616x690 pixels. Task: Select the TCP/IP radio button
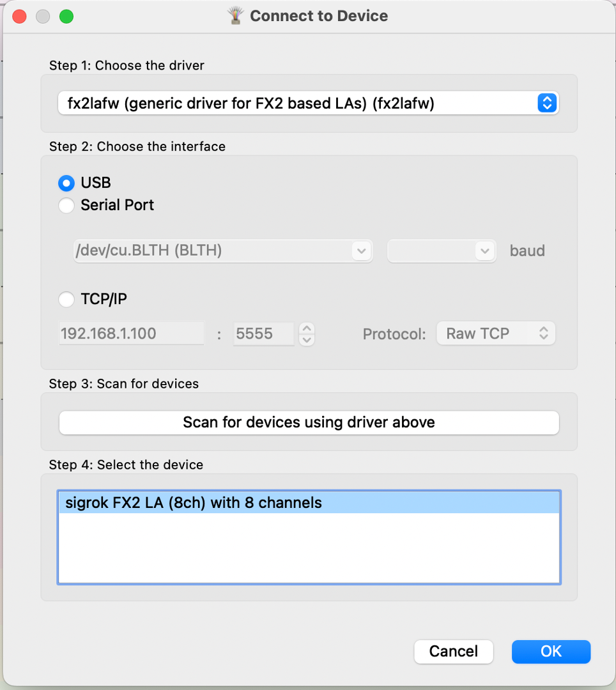pyautogui.click(x=66, y=299)
